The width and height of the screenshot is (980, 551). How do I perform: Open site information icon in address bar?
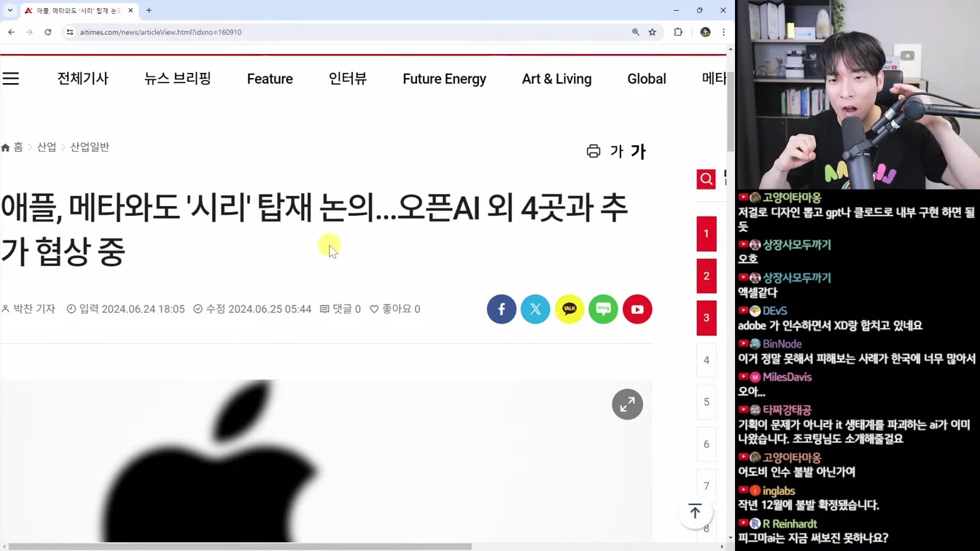coord(70,32)
